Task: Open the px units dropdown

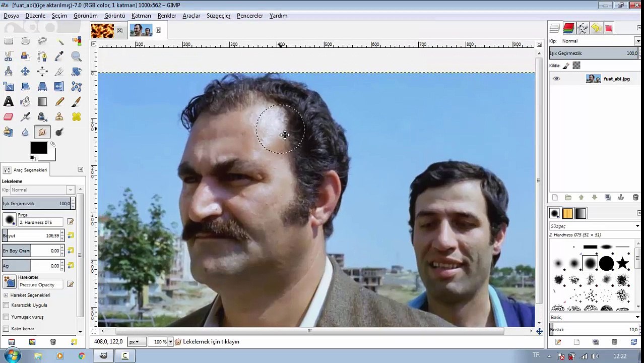Action: pyautogui.click(x=134, y=342)
